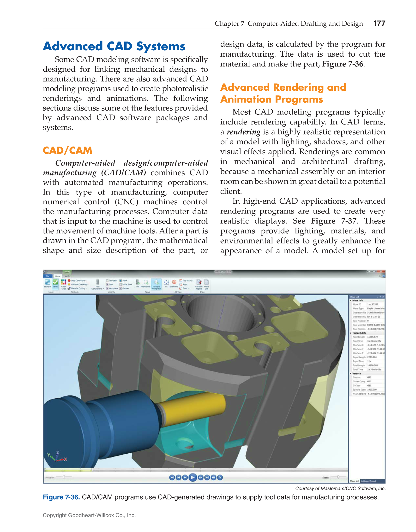The width and height of the screenshot is (416, 532).
Task: Open the Stop Conditions dropdown
Action: tap(78, 281)
